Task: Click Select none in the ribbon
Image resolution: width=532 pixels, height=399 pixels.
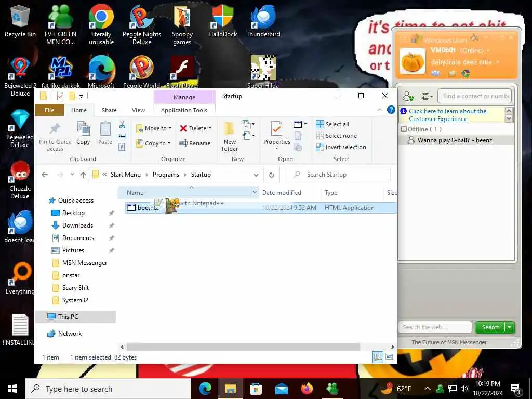Action: click(x=337, y=136)
